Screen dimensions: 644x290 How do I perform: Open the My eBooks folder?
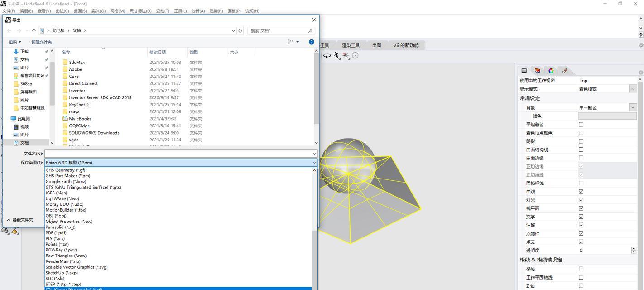80,119
